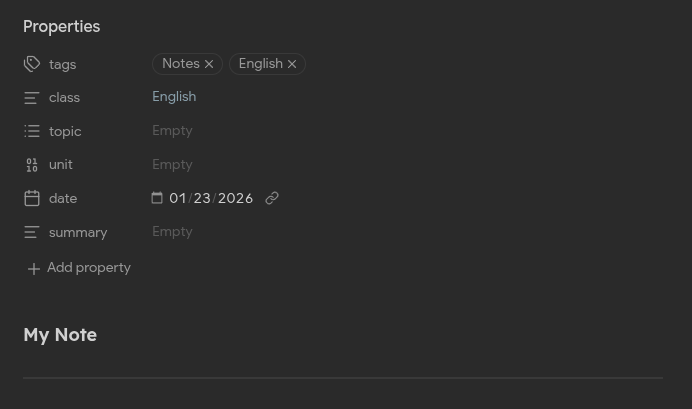Click the My Note heading
692x409 pixels.
click(x=60, y=335)
